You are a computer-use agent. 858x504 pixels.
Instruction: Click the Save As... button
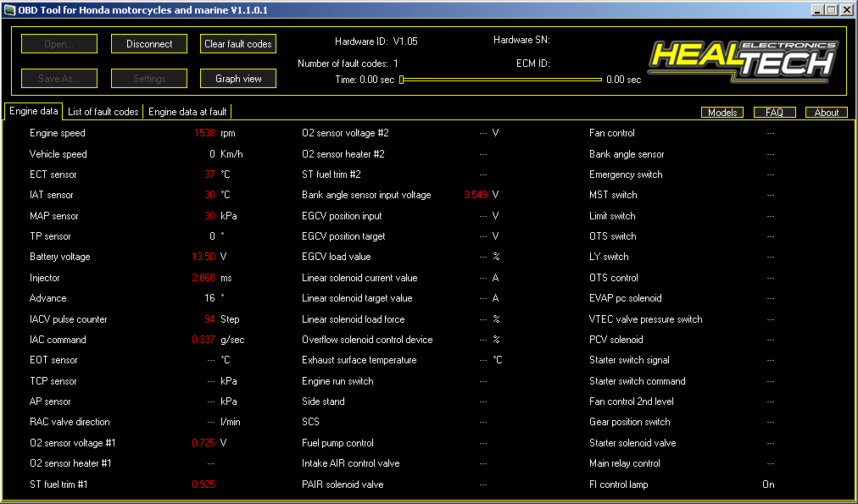[x=59, y=79]
